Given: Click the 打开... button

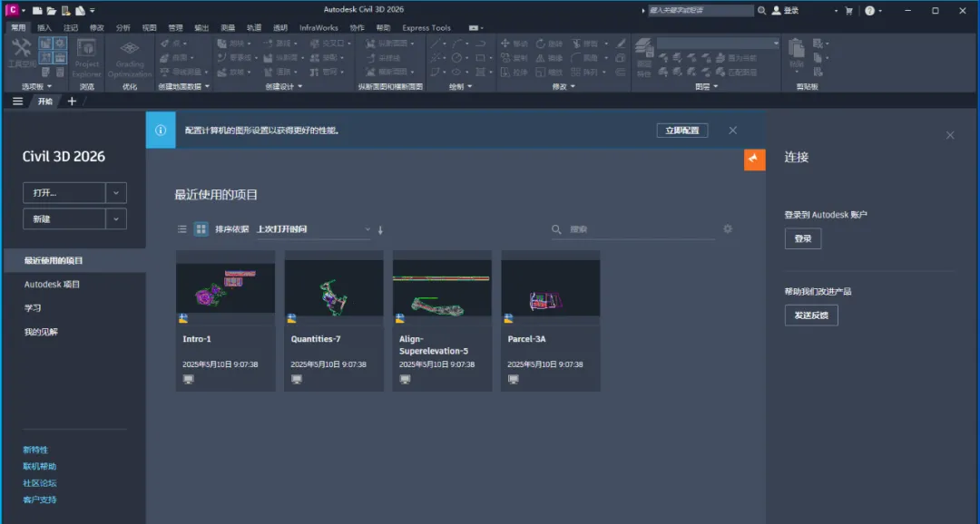Looking at the screenshot, I should coord(64,193).
